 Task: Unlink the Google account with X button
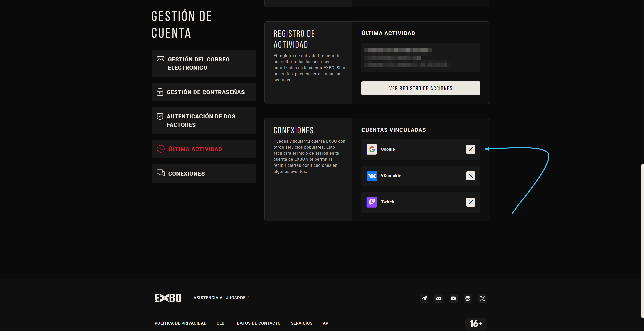tap(470, 149)
